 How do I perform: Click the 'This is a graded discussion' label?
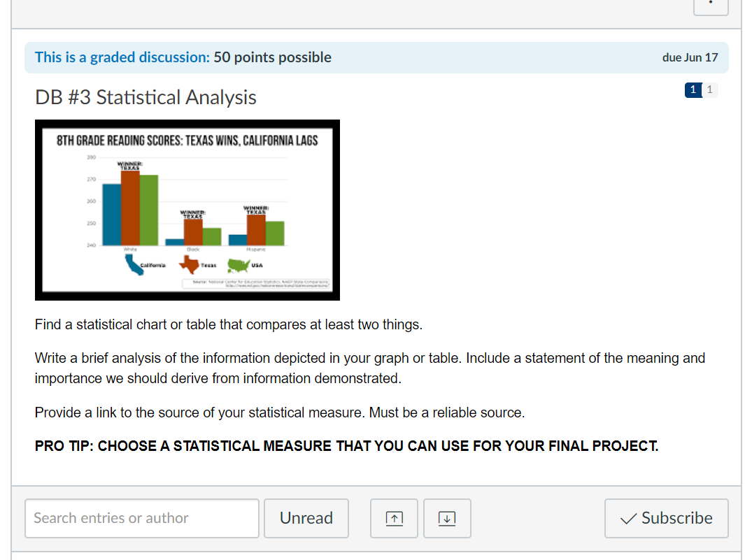(x=122, y=57)
